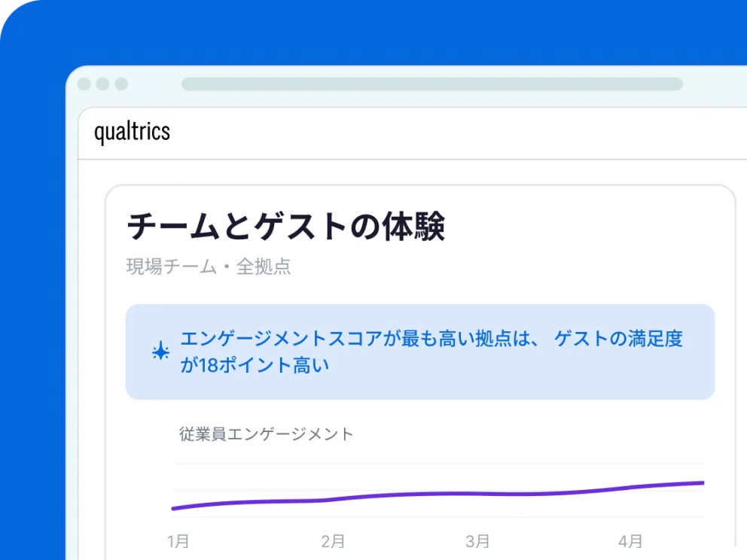This screenshot has width=747, height=560.
Task: Click the 18ポイント高い insight text
Action: 264,365
